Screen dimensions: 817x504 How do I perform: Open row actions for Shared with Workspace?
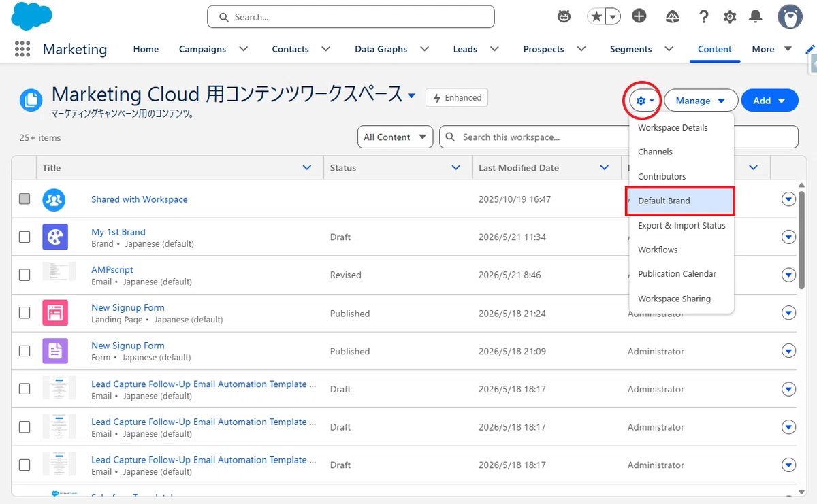pos(789,199)
